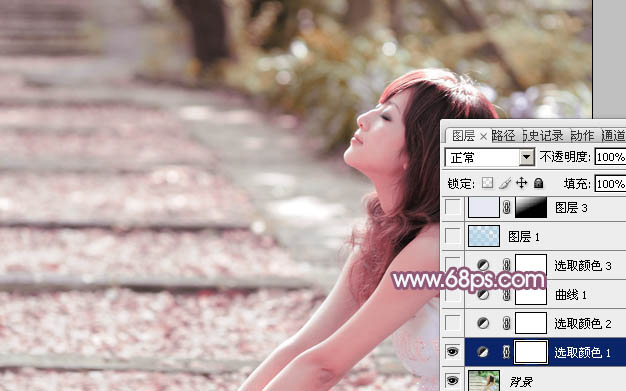Screen dimensions: 626x391
Task: Click 选取颜色 1 adjustment icon
Action: pyautogui.click(x=483, y=352)
